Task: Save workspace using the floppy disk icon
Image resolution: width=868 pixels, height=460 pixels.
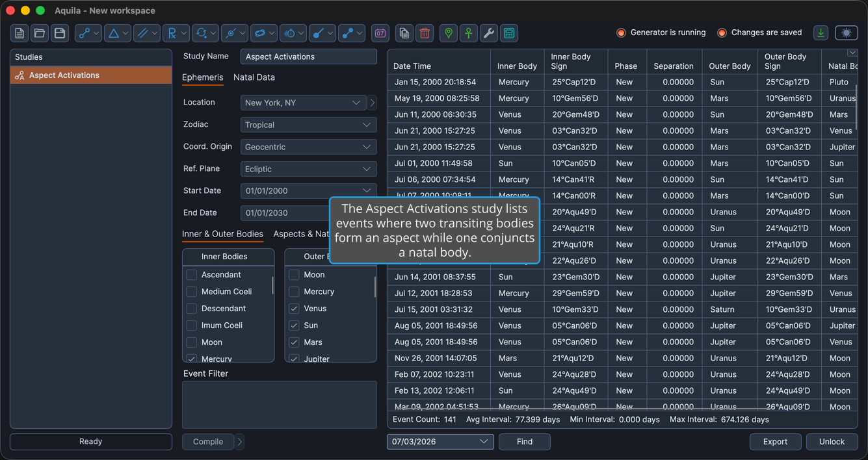Action: (60, 33)
